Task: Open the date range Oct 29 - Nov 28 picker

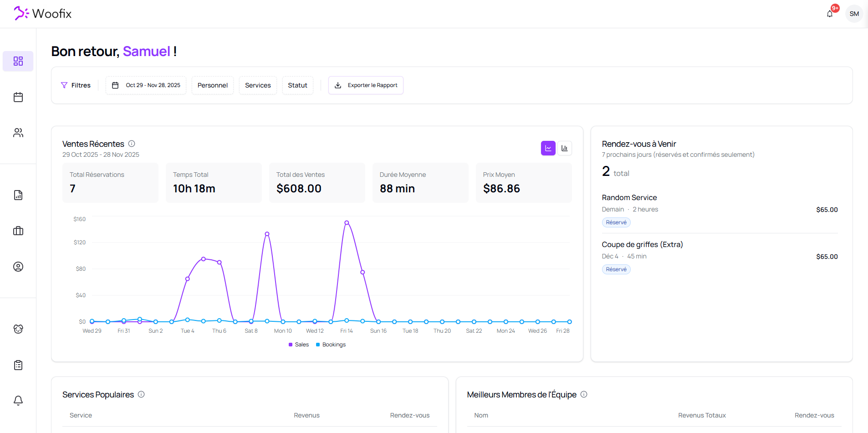Action: pos(145,85)
